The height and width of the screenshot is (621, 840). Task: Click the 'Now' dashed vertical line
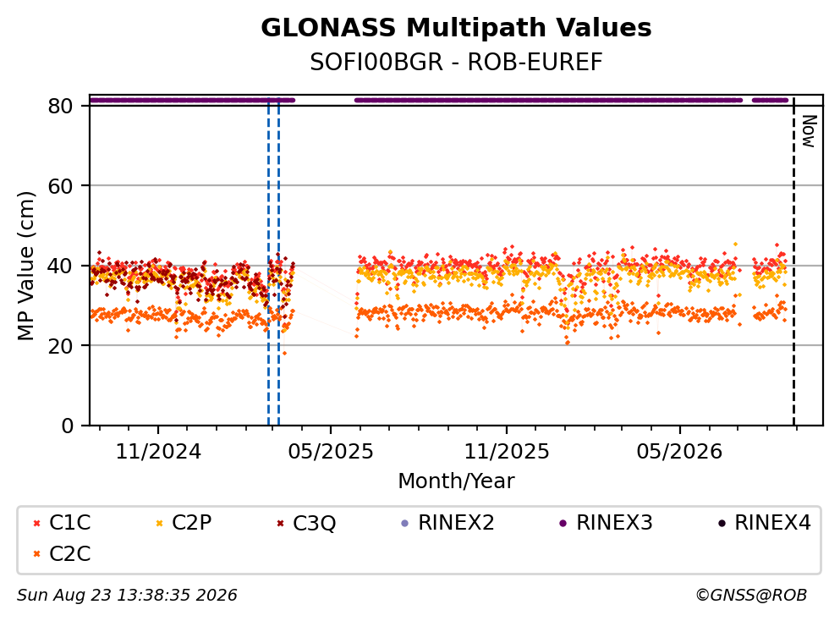click(x=794, y=262)
